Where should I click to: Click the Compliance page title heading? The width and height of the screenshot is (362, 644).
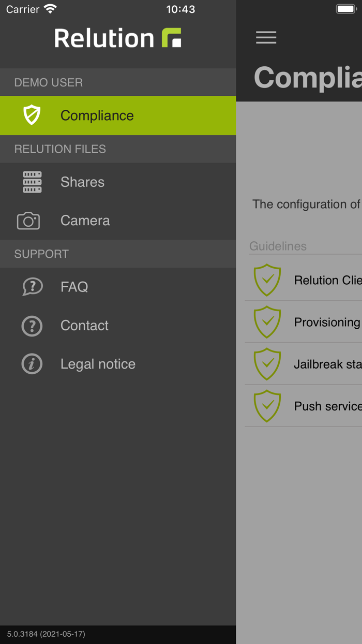[308, 78]
